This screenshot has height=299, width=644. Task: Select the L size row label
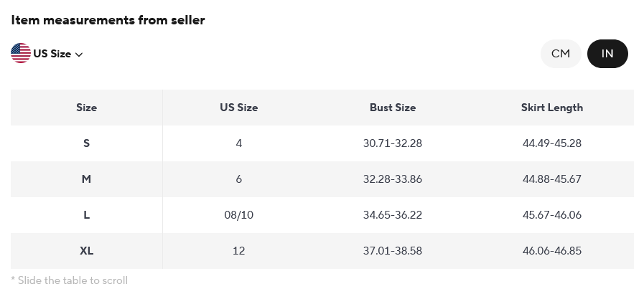coord(87,215)
